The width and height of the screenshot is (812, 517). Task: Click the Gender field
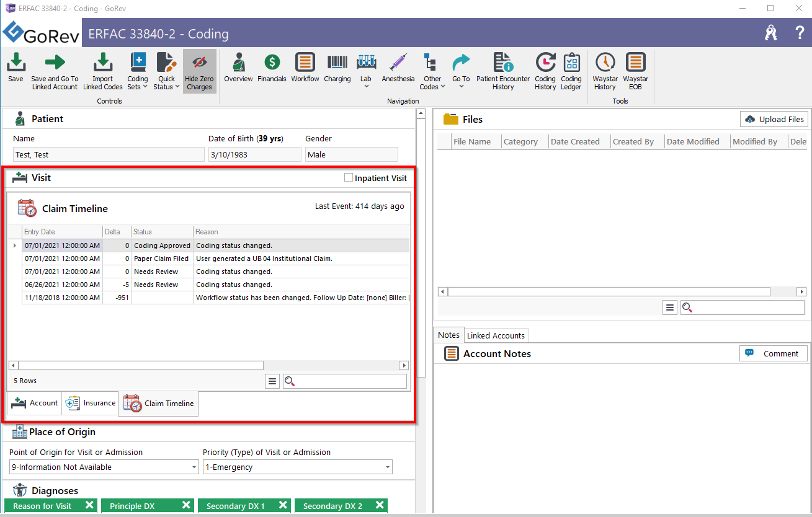[352, 154]
